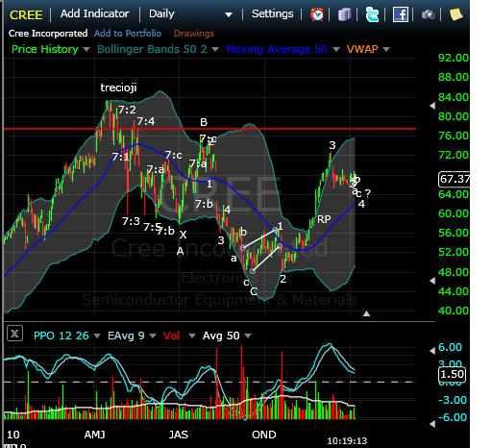Click the VWAP indicator label
Viewport: 492px width, 448px height.
[x=362, y=49]
